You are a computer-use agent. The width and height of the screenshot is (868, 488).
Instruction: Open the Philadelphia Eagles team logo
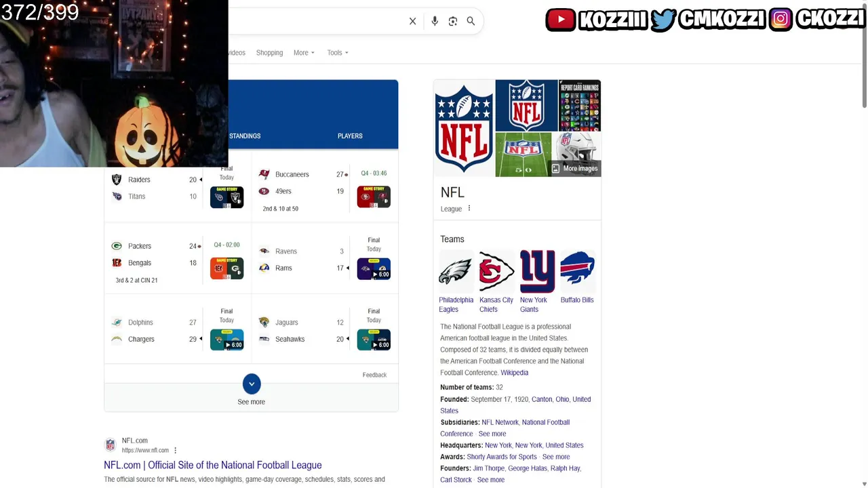pyautogui.click(x=456, y=271)
